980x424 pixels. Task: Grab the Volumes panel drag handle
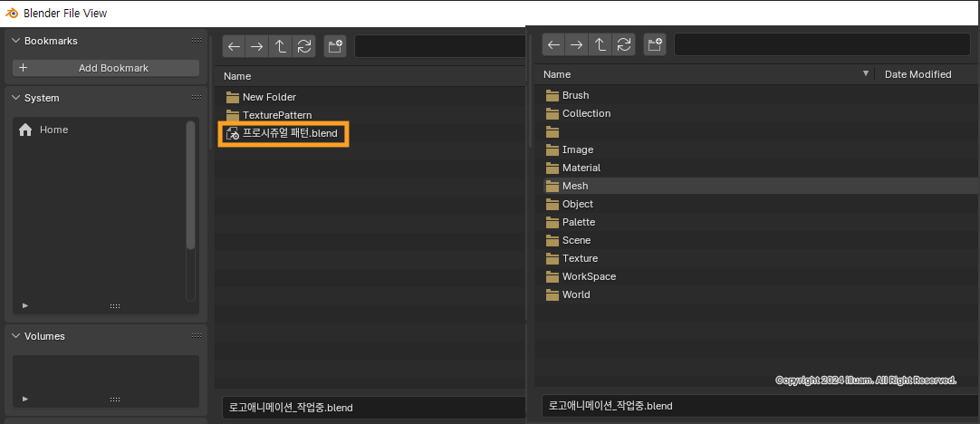pos(197,336)
